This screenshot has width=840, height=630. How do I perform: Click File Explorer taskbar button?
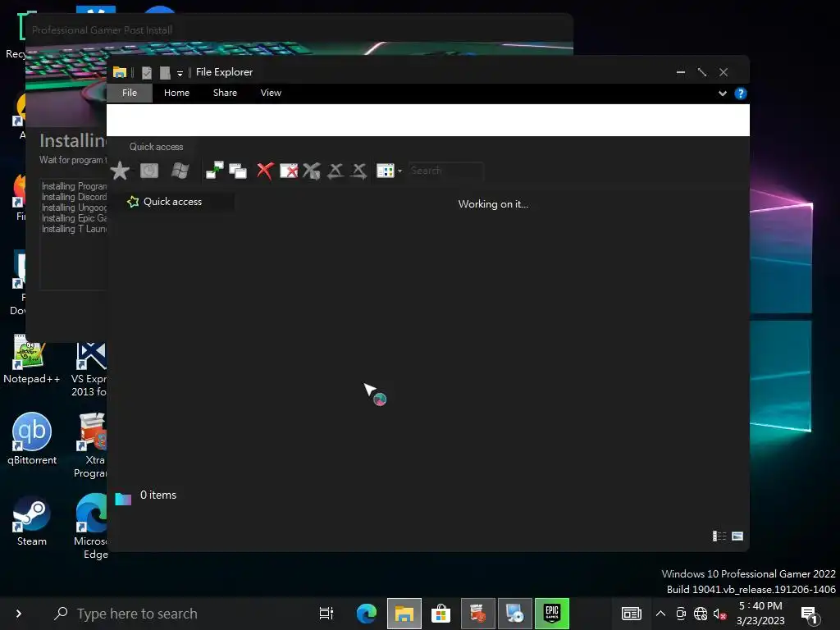click(x=404, y=614)
